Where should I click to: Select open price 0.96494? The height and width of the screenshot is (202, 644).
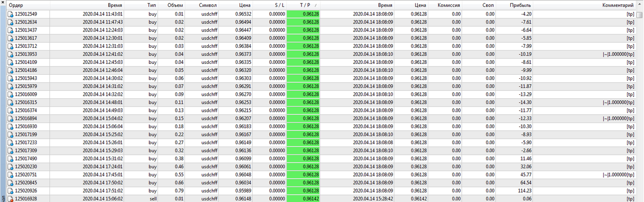[243, 22]
